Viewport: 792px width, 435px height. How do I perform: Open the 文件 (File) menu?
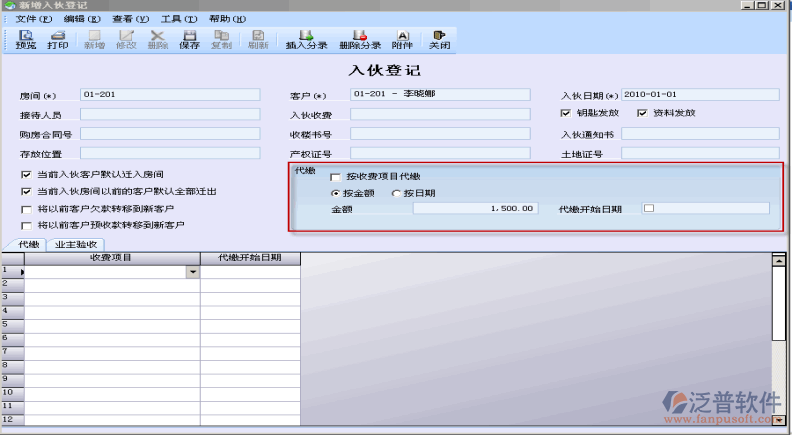33,19
